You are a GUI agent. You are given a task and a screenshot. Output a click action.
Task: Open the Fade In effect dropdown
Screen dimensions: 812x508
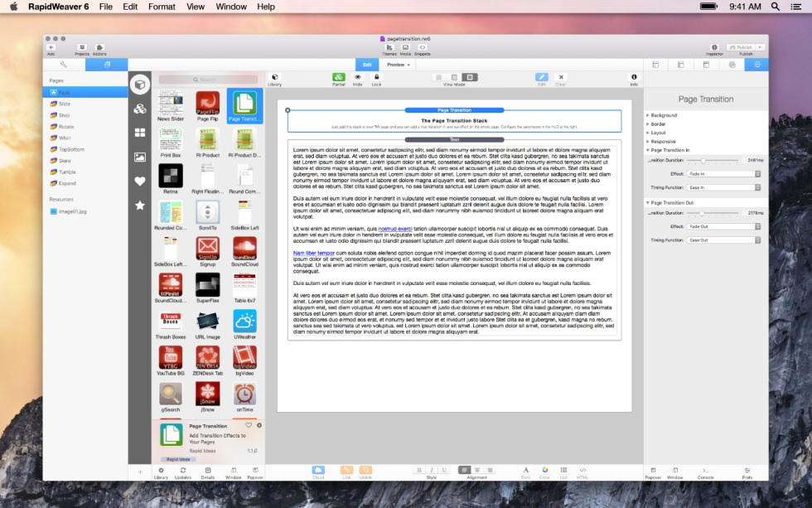click(724, 174)
